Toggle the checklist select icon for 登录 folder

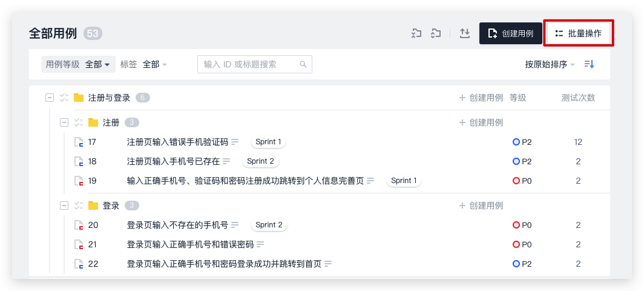pyautogui.click(x=78, y=206)
